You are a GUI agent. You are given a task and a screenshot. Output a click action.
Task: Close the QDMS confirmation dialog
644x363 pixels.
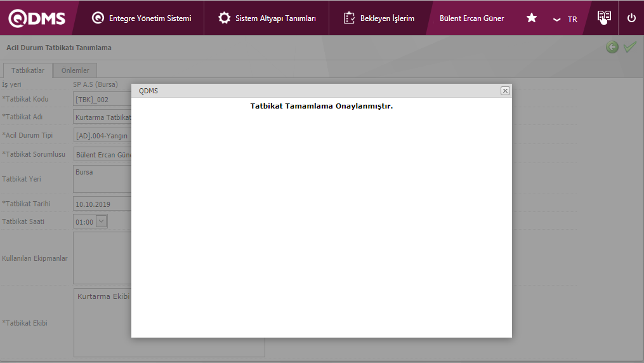pyautogui.click(x=505, y=91)
